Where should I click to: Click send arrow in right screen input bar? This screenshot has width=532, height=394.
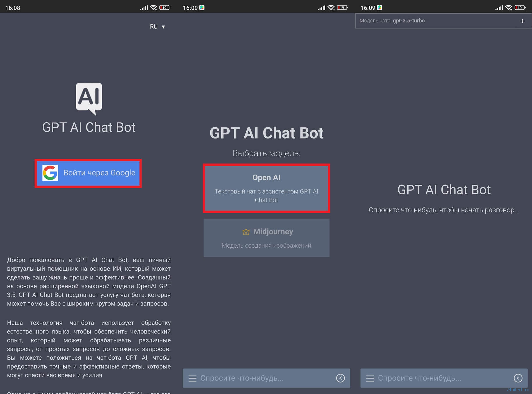[518, 378]
